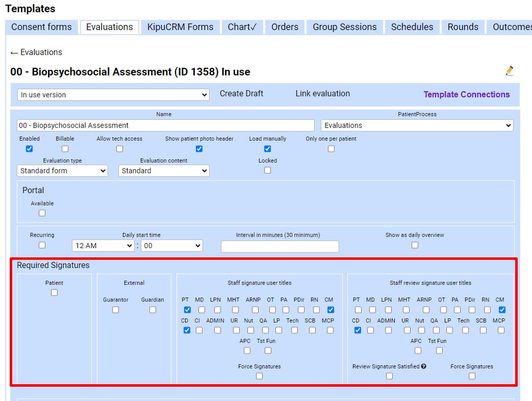Image resolution: width=532 pixels, height=401 pixels.
Task: Tick the Patient required signature checkbox
Action: (54, 292)
